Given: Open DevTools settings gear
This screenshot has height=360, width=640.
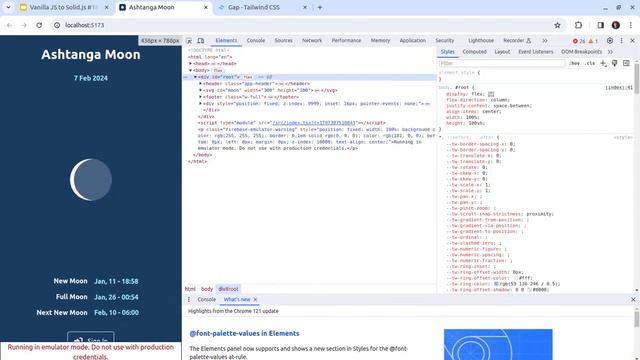Looking at the screenshot, I should [610, 41].
